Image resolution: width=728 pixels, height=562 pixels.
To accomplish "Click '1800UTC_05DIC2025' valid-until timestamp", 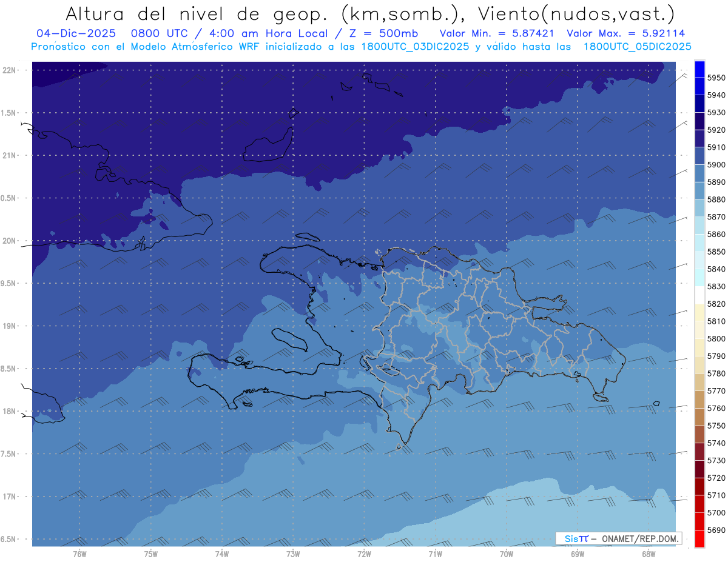I will pyautogui.click(x=637, y=47).
